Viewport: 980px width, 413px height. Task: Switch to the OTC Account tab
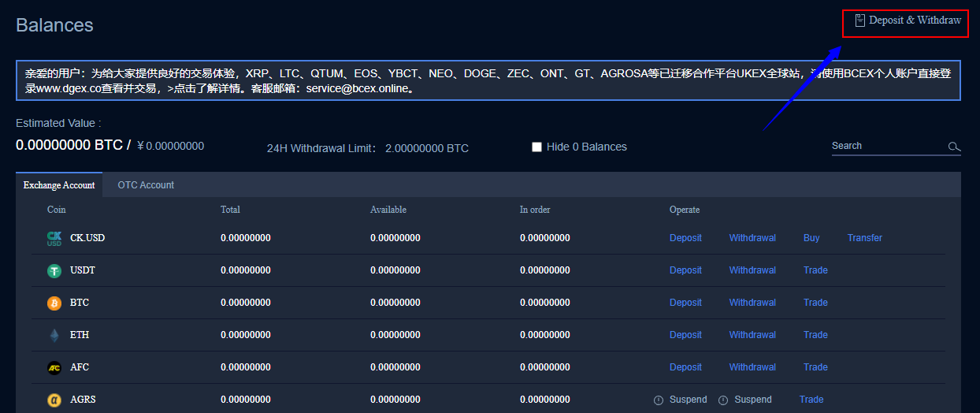pos(146,185)
